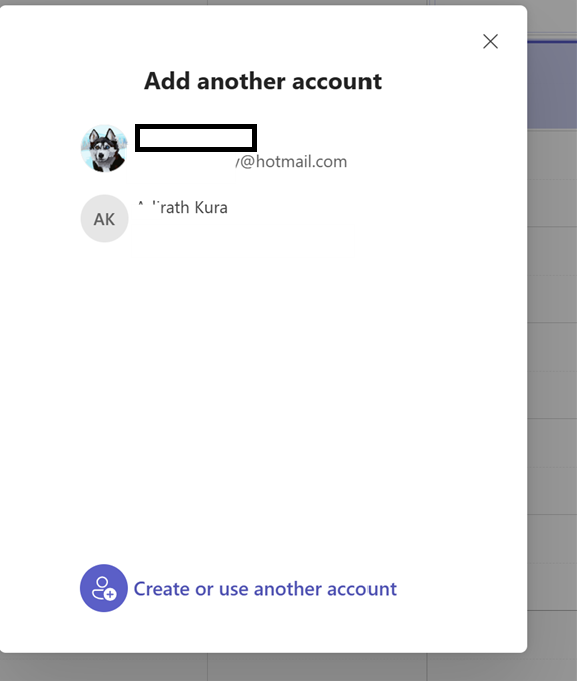Close the Add another account dialog
Image resolution: width=577 pixels, height=681 pixels.
490,42
